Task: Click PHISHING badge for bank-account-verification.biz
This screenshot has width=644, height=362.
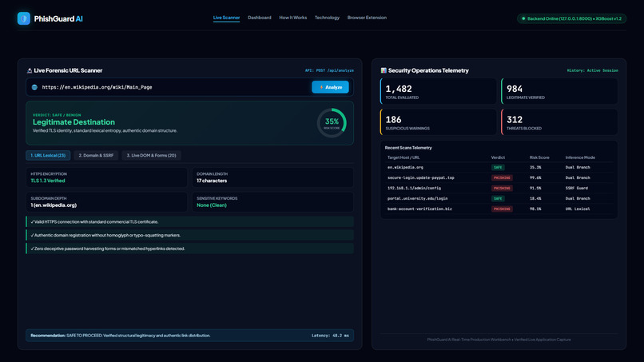Action: 502,209
